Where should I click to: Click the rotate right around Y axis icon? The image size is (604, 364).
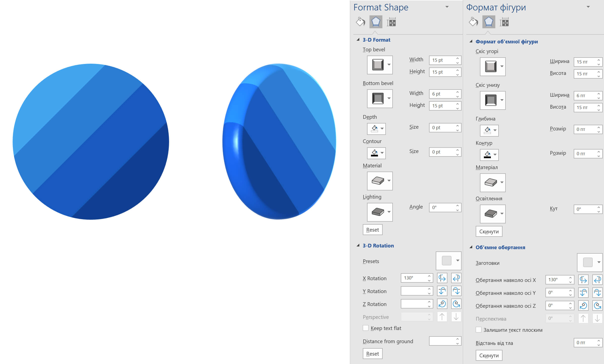point(457,291)
